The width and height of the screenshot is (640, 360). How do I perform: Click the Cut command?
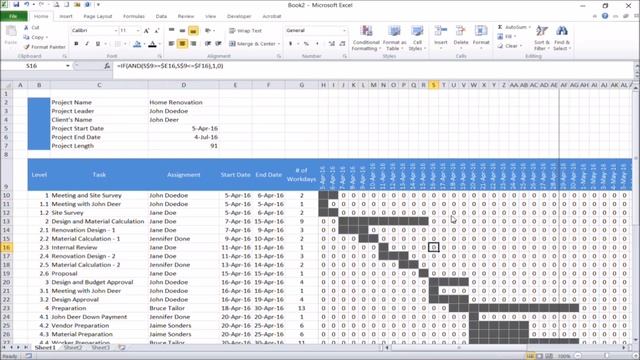pyautogui.click(x=32, y=27)
